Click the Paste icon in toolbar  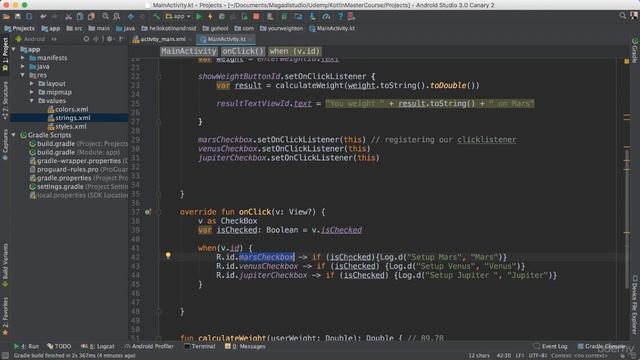pos(91,17)
